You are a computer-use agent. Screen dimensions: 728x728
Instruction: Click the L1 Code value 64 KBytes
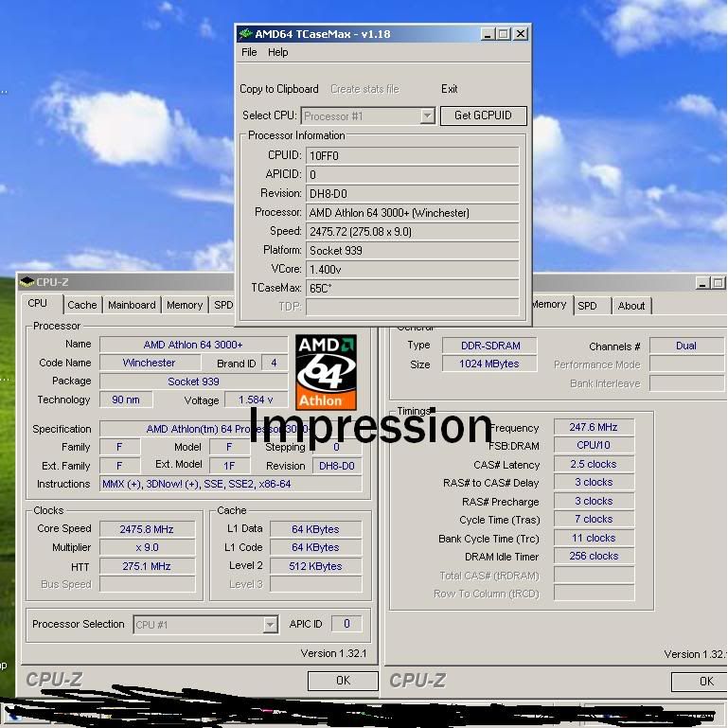coord(315,547)
